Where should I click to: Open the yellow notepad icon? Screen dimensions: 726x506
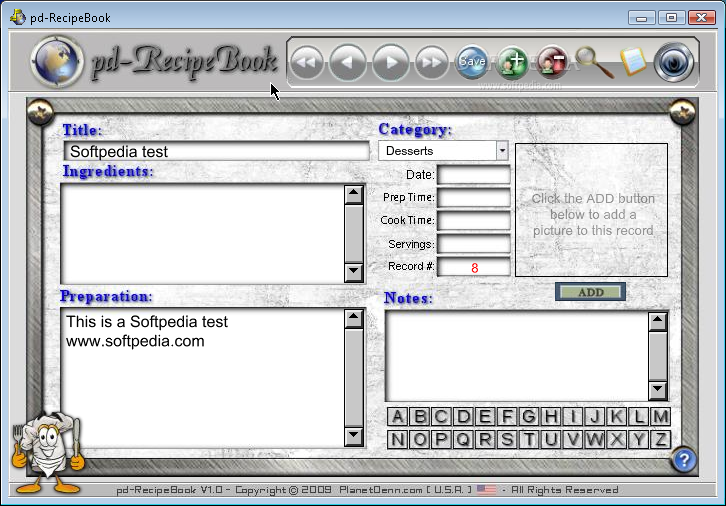633,62
